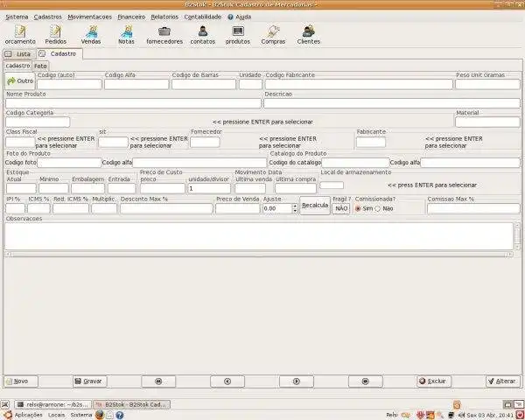
Task: Open the Pedidos toolbar icon
Action: point(56,35)
